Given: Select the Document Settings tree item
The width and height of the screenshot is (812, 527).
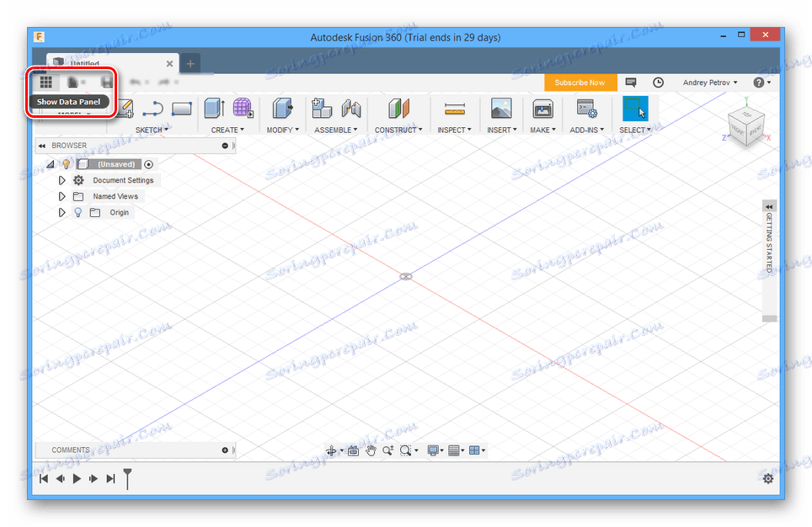Looking at the screenshot, I should point(123,180).
